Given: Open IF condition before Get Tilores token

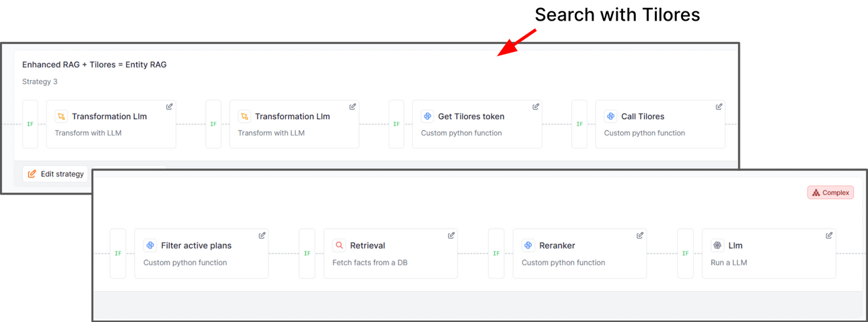Looking at the screenshot, I should tap(397, 124).
